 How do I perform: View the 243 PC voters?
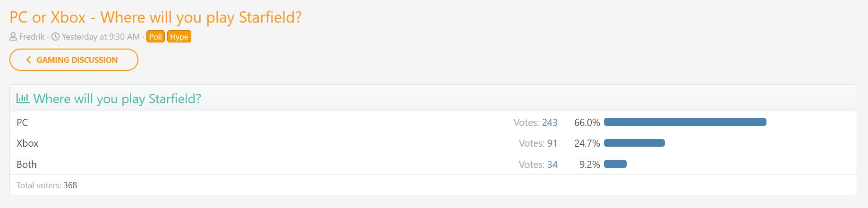point(550,123)
